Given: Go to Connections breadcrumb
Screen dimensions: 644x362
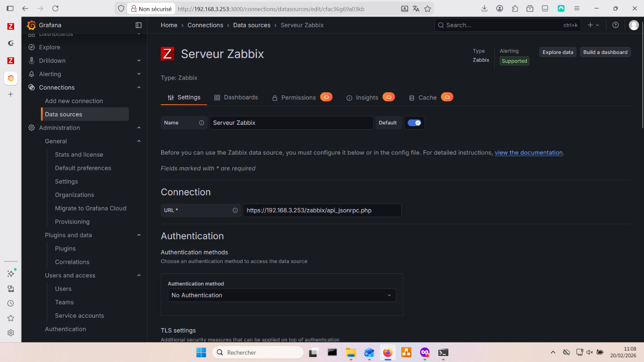Looking at the screenshot, I should point(205,25).
